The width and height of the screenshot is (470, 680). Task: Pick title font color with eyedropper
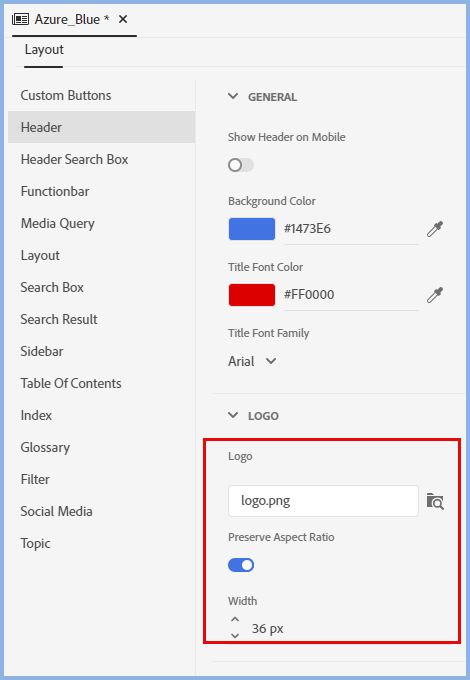434,294
